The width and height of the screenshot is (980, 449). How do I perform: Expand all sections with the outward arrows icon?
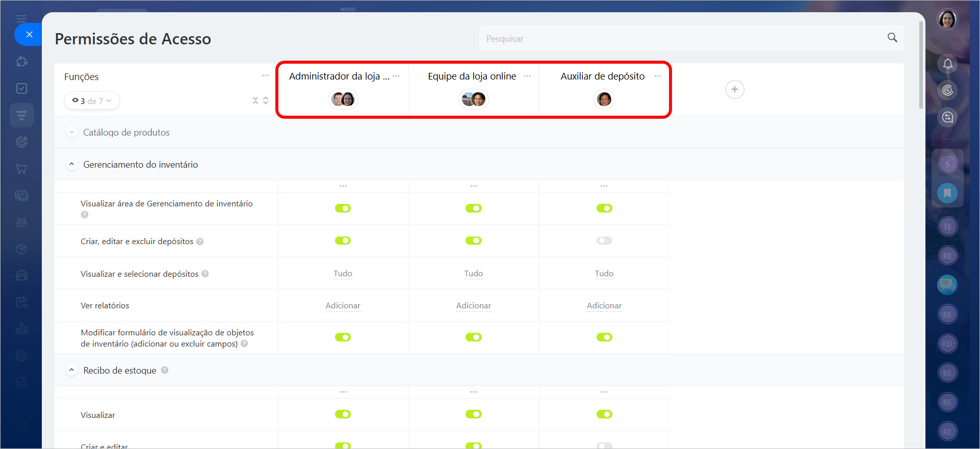click(x=266, y=101)
